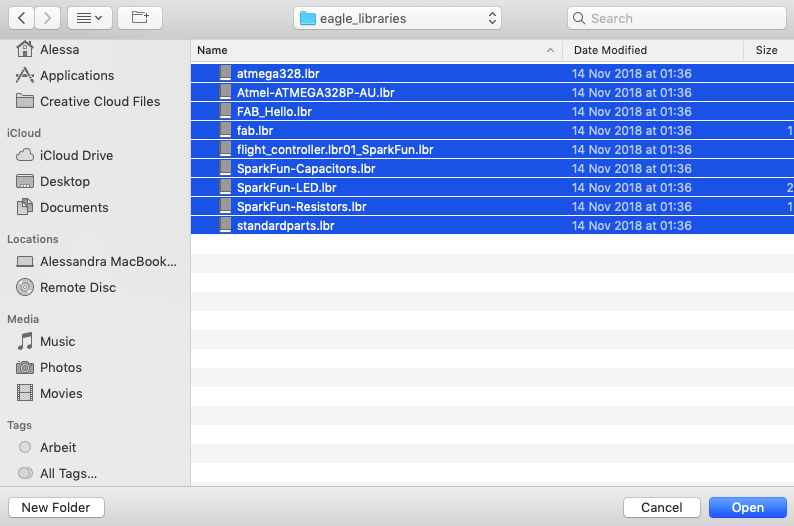Click the file icon of atmega328.lbr
Screen dimensions: 794x526
click(x=225, y=73)
